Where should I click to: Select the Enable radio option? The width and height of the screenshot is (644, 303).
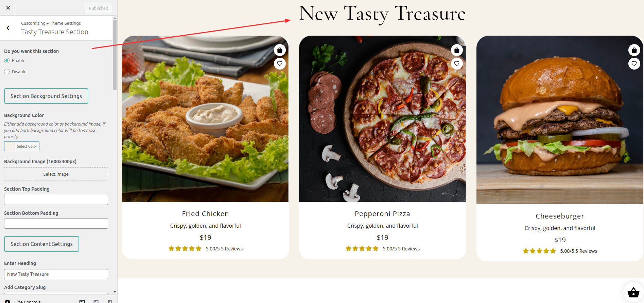click(7, 60)
